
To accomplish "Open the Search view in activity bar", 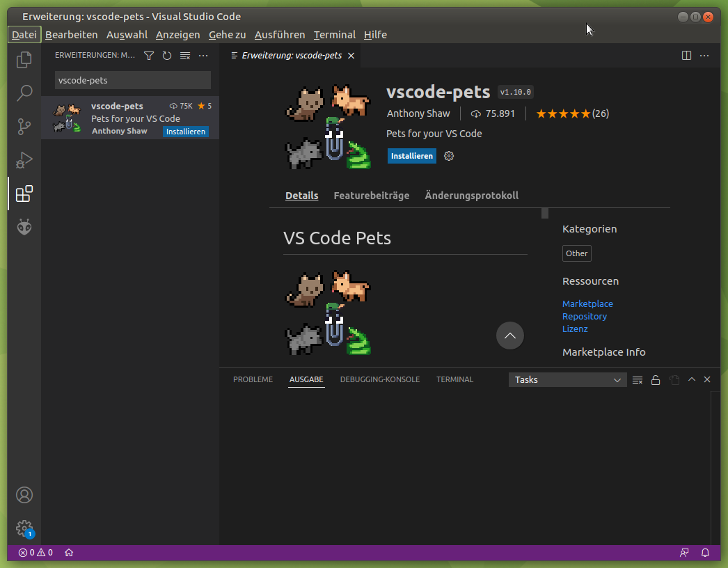I will pos(24,93).
